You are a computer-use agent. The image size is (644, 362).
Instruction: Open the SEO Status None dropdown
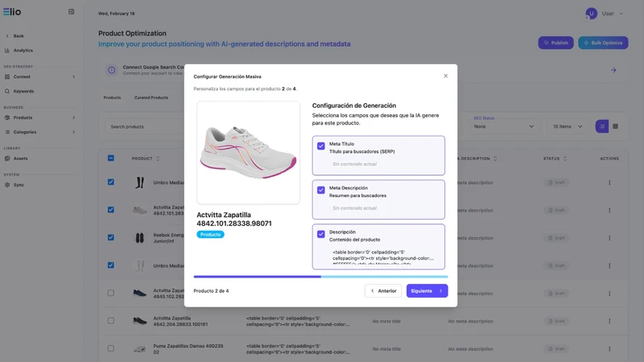click(x=504, y=126)
